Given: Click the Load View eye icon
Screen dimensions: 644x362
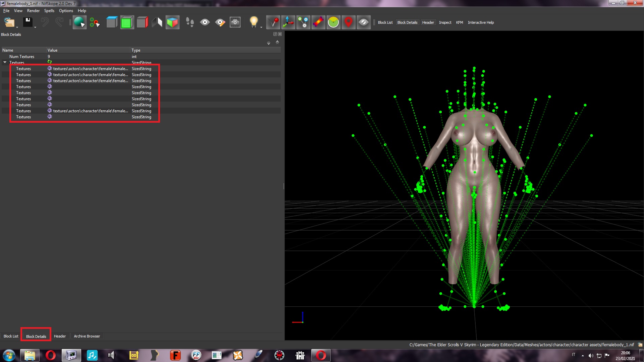Looking at the screenshot, I should click(205, 22).
